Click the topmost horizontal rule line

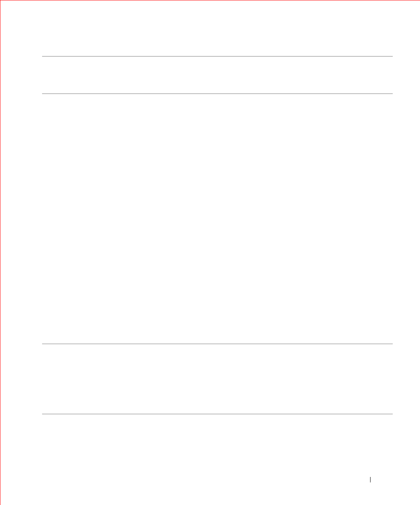click(x=217, y=57)
